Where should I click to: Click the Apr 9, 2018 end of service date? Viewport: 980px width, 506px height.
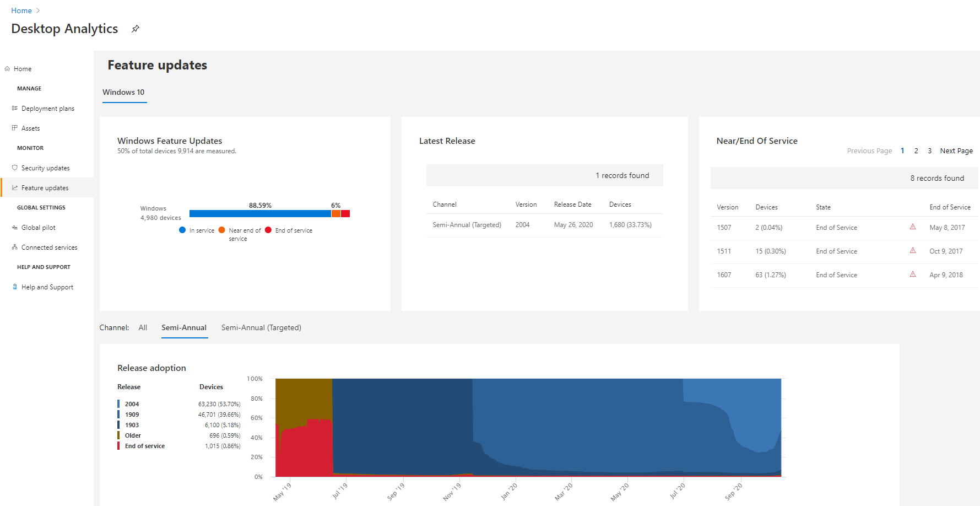(x=946, y=275)
